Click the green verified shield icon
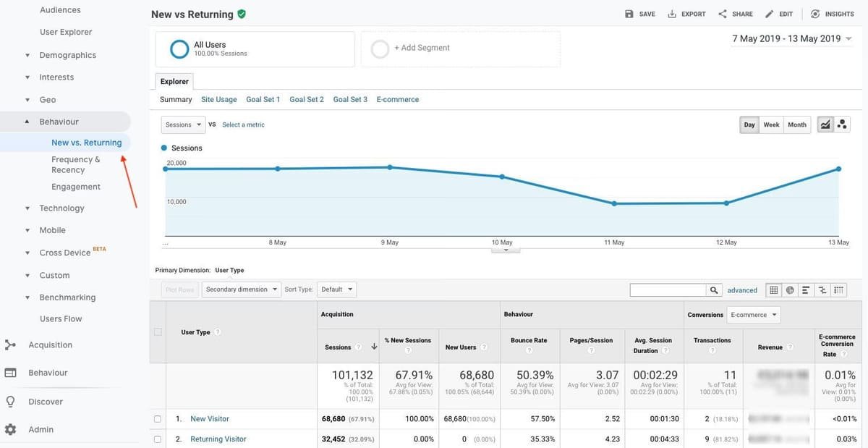This screenshot has height=448, width=868. [242, 14]
